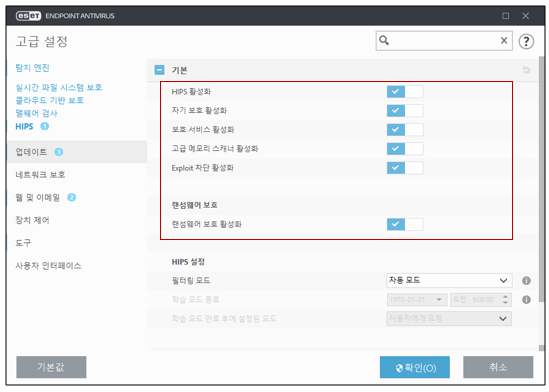Select HIPS in sidebar
The height and width of the screenshot is (392, 549).
pos(24,126)
